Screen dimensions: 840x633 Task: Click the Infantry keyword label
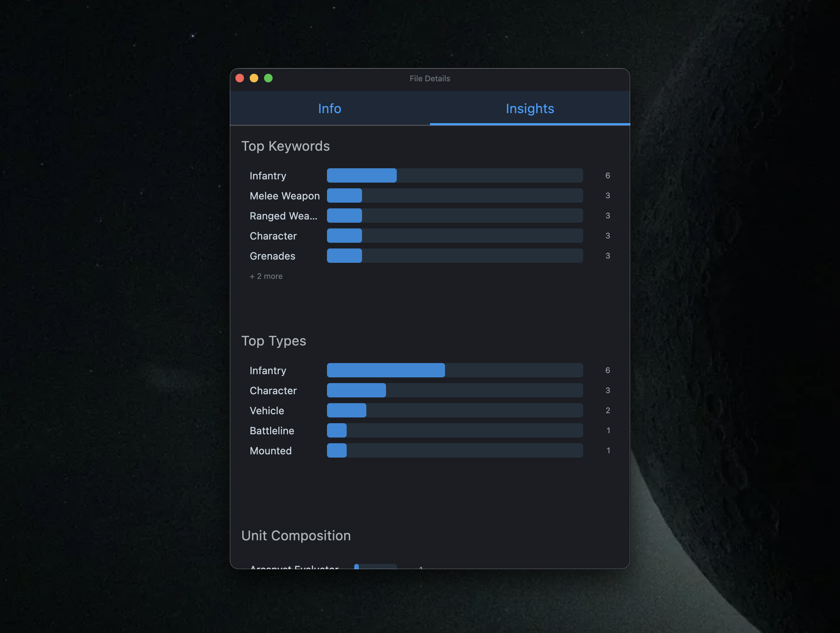(267, 175)
